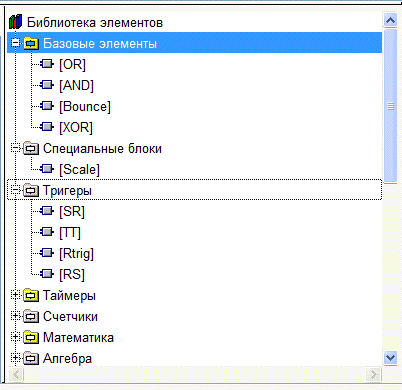Select the Математика folder label
402x390 pixels.
pos(78,338)
